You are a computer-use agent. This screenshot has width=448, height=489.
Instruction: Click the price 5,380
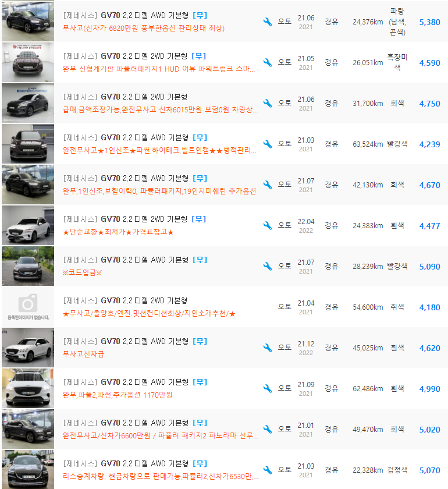(429, 22)
